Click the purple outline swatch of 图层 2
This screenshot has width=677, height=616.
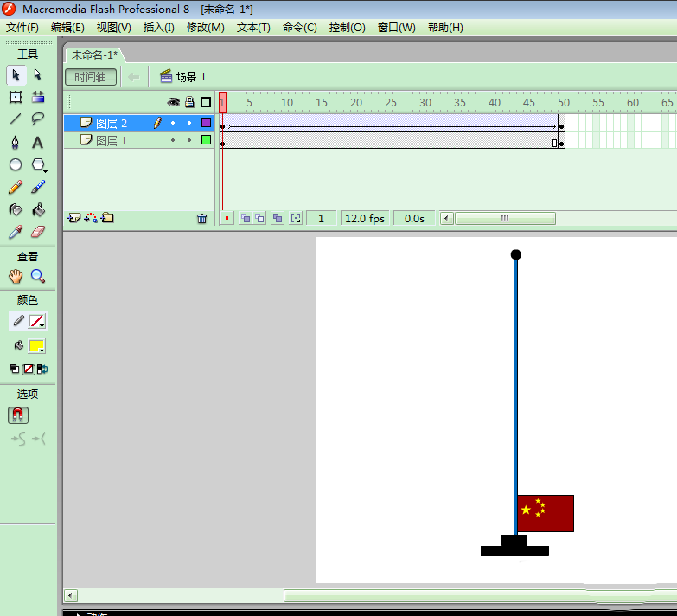click(x=206, y=123)
